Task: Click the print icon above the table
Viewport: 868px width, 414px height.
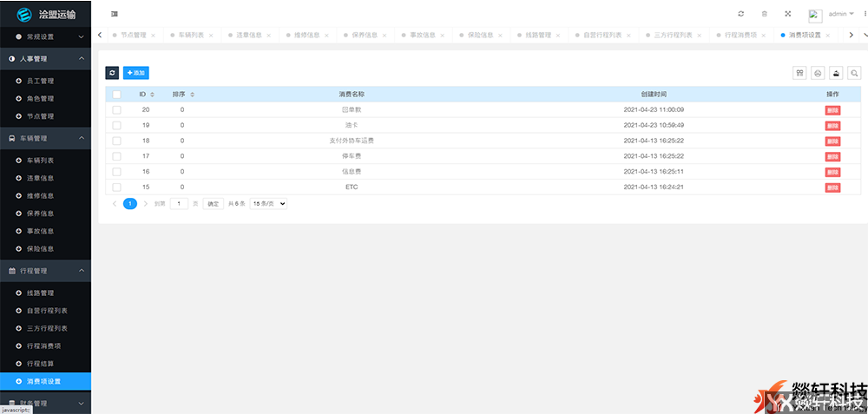Action: pyautogui.click(x=818, y=73)
